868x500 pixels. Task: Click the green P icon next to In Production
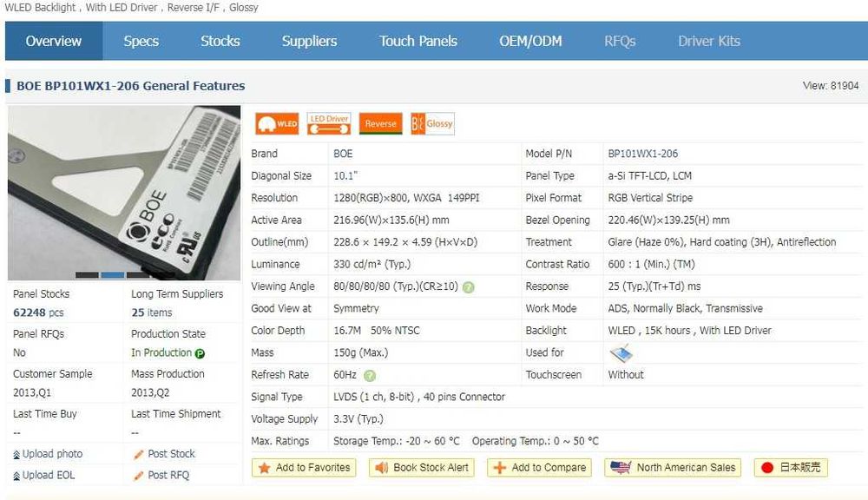pyautogui.click(x=200, y=354)
